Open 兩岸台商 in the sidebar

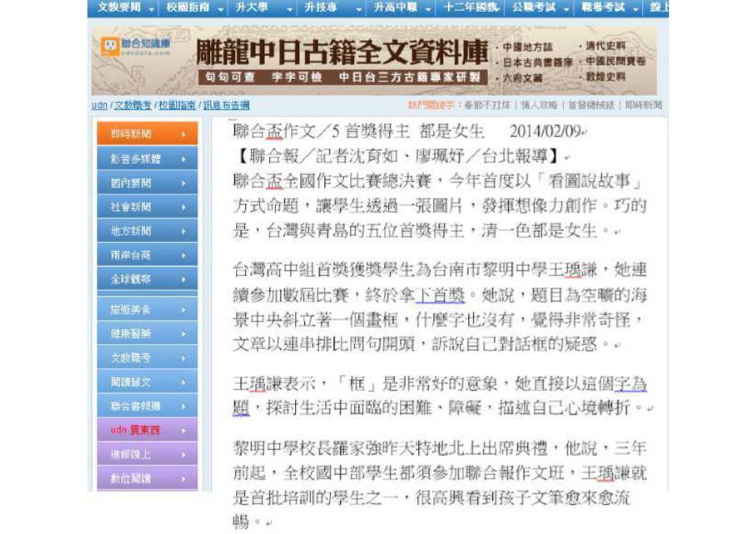[147, 255]
